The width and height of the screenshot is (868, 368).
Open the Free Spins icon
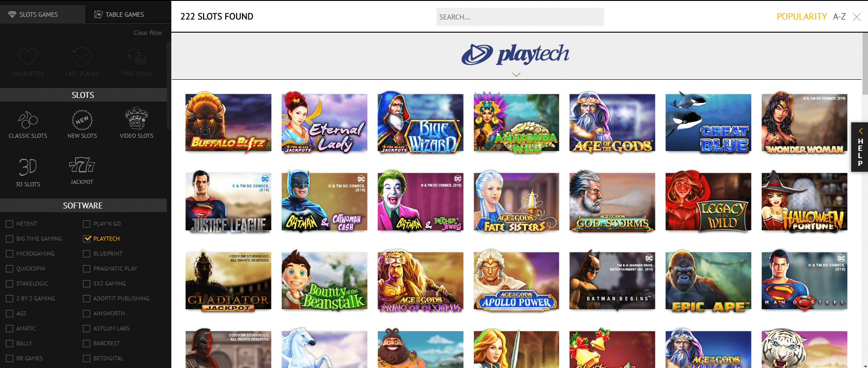tap(136, 58)
